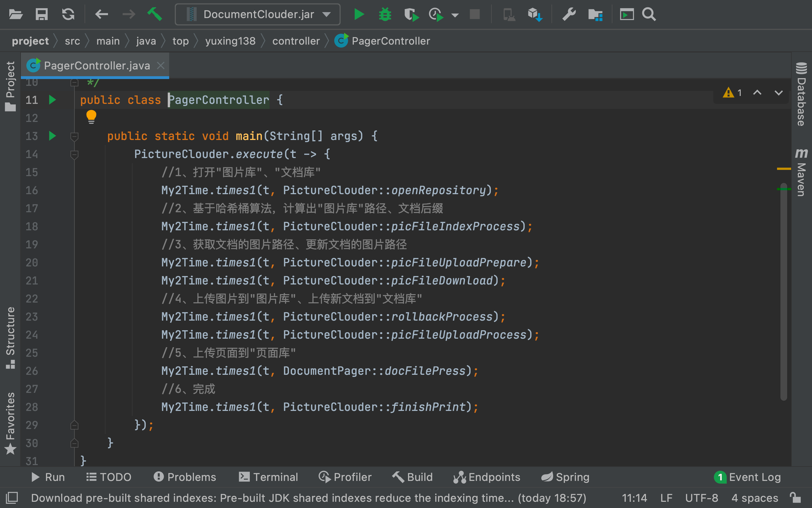Build project with the green hammer icon
The width and height of the screenshot is (812, 508).
[x=155, y=14]
